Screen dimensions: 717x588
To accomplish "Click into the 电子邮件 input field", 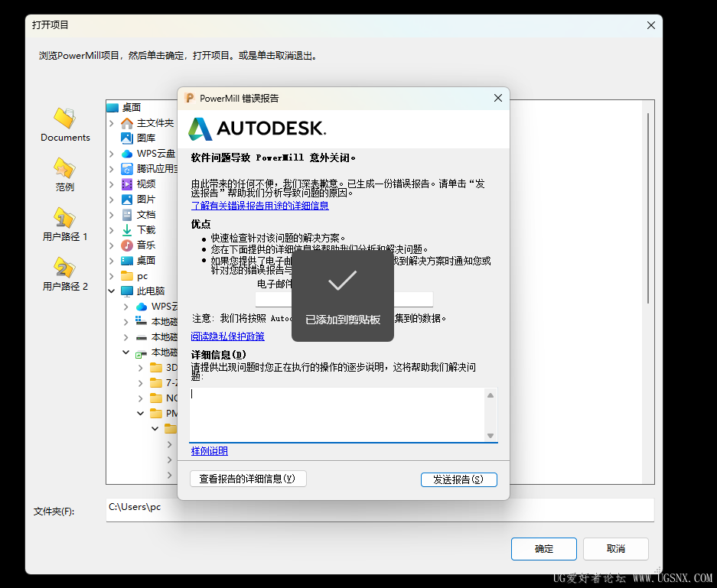I will 344,299.
